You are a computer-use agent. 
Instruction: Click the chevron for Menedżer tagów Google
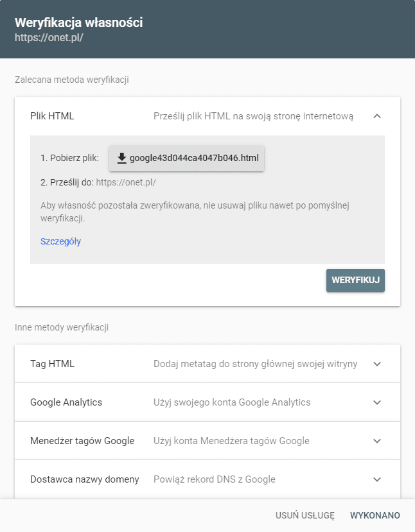(x=378, y=440)
